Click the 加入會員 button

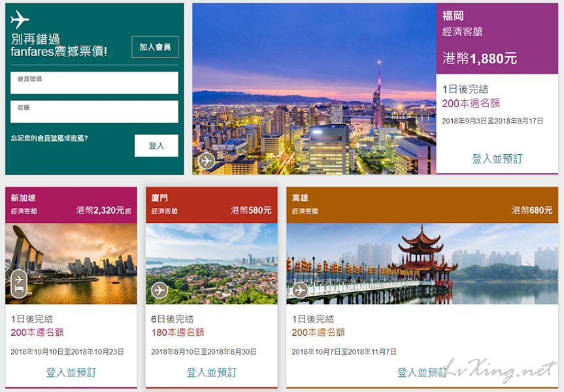tap(155, 47)
